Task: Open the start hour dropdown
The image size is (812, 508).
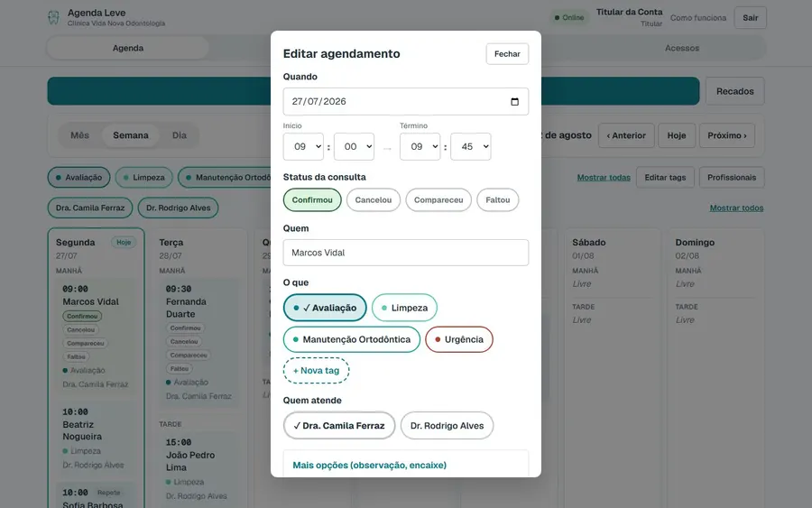Action: pos(303,146)
